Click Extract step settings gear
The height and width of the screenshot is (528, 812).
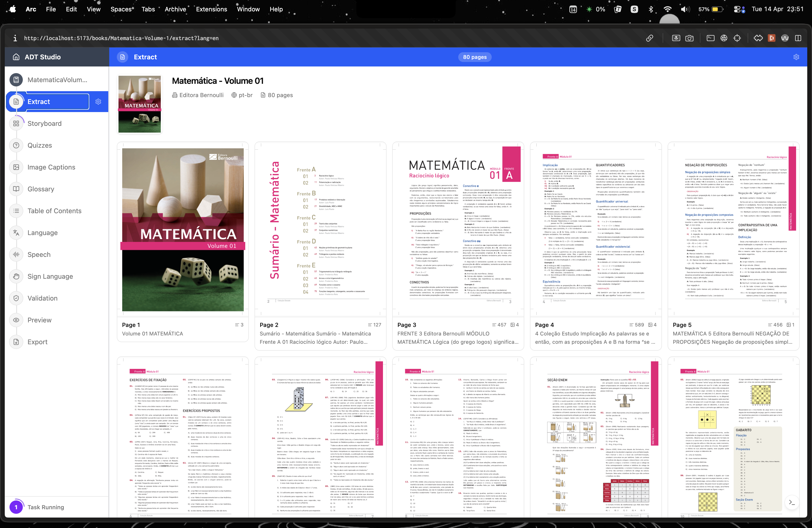[98, 102]
